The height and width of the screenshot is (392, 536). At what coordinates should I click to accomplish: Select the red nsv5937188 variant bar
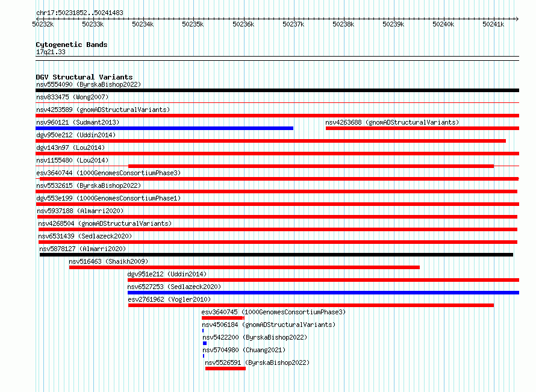pyautogui.click(x=277, y=217)
